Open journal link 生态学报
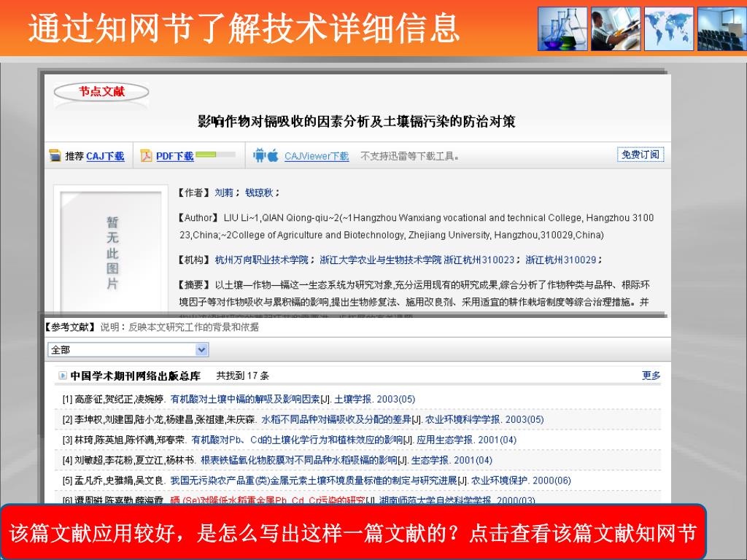The image size is (747, 560). (430, 461)
